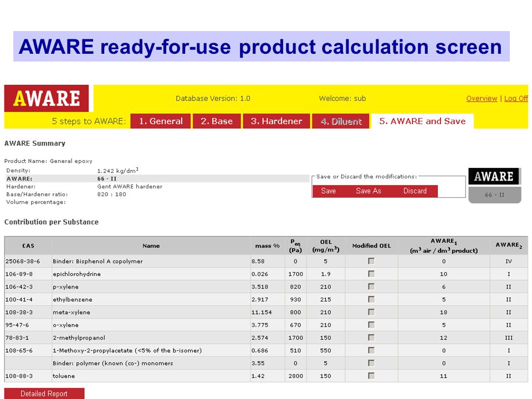This screenshot has width=532, height=399.
Task: Check Modified OEL for o-xylene
Action: [371, 325]
